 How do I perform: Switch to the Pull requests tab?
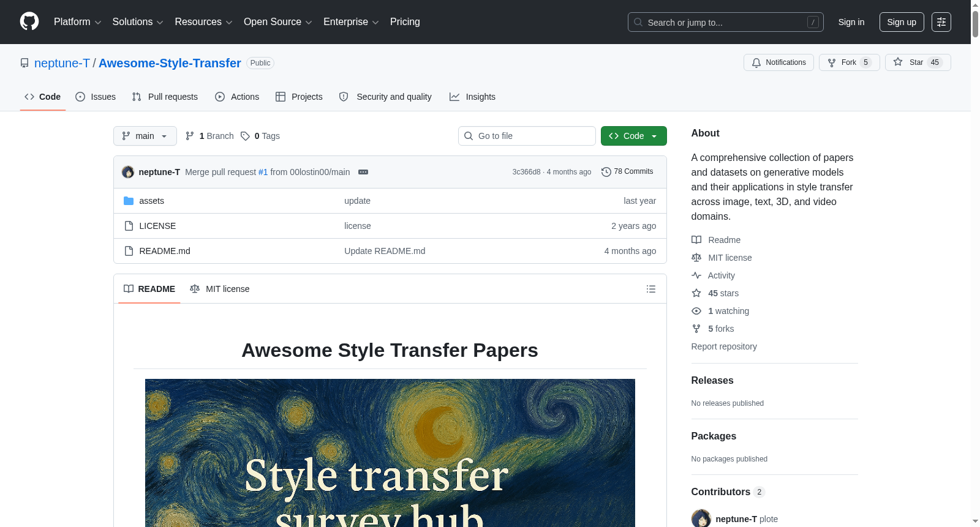(165, 97)
